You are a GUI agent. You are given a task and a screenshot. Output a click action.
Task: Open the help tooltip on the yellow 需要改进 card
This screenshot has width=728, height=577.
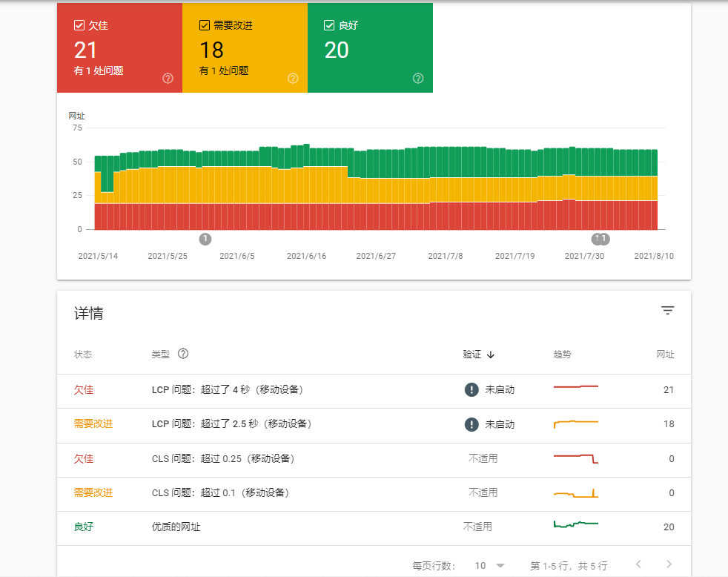point(293,76)
